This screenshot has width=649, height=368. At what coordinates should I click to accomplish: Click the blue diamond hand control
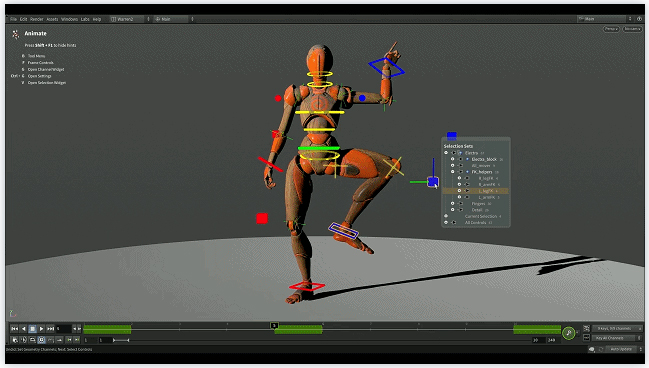point(386,68)
